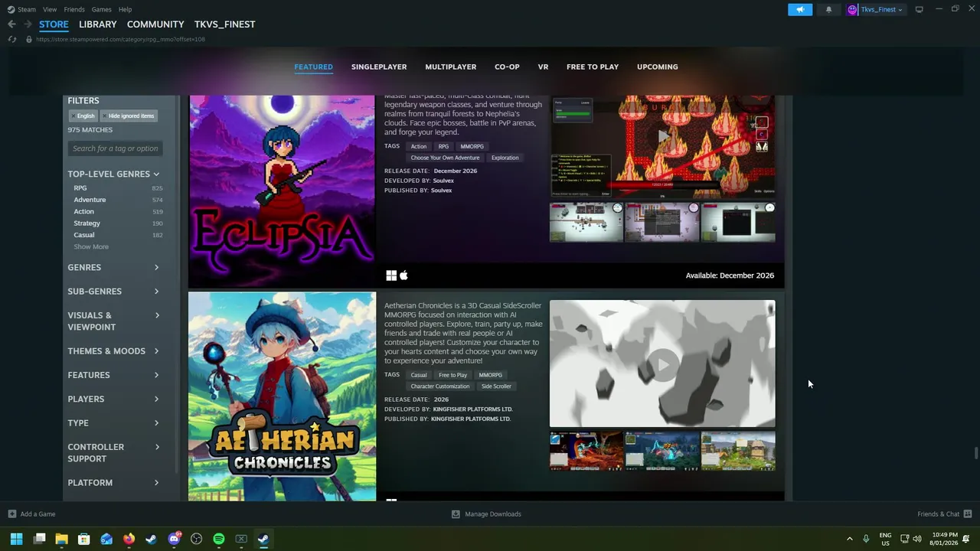
Task: Select the VR tab
Action: (x=543, y=67)
